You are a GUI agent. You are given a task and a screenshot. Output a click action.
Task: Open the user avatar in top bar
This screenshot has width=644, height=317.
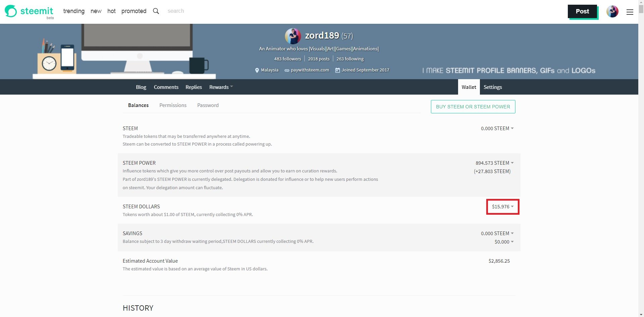pyautogui.click(x=612, y=11)
